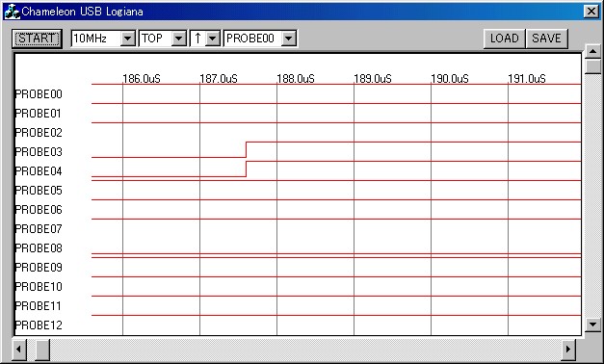604x364 pixels.
Task: Click the START capture button
Action: tap(37, 39)
